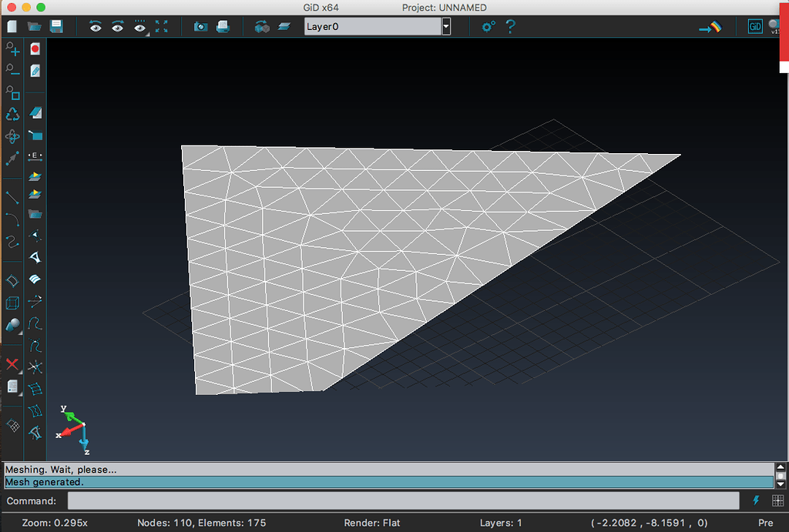Click the Save project floppy icon

coord(56,26)
